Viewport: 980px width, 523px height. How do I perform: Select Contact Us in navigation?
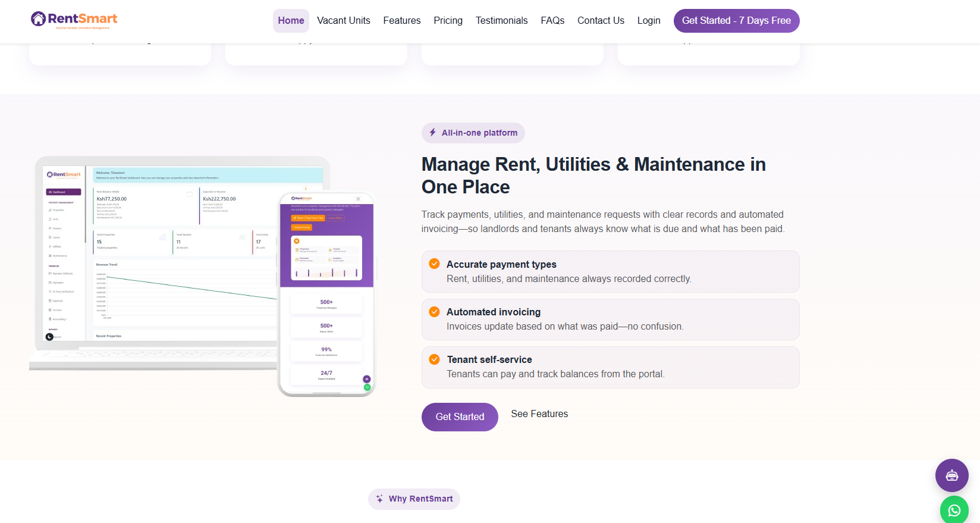tap(601, 21)
